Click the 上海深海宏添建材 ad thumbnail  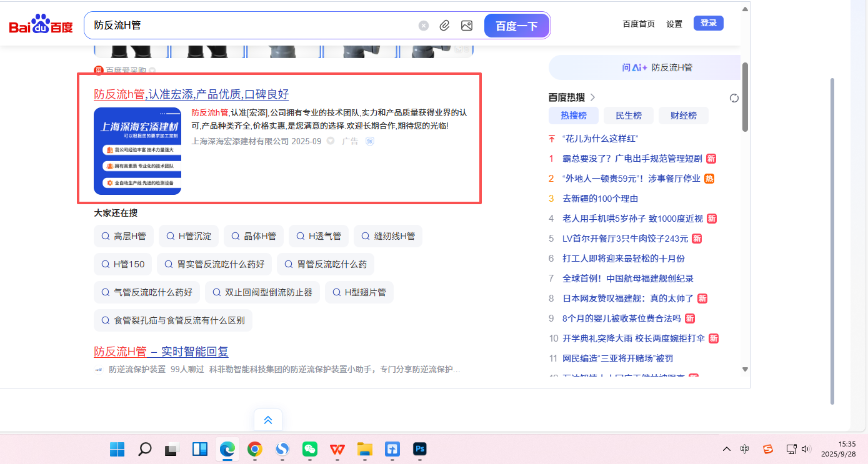(137, 151)
